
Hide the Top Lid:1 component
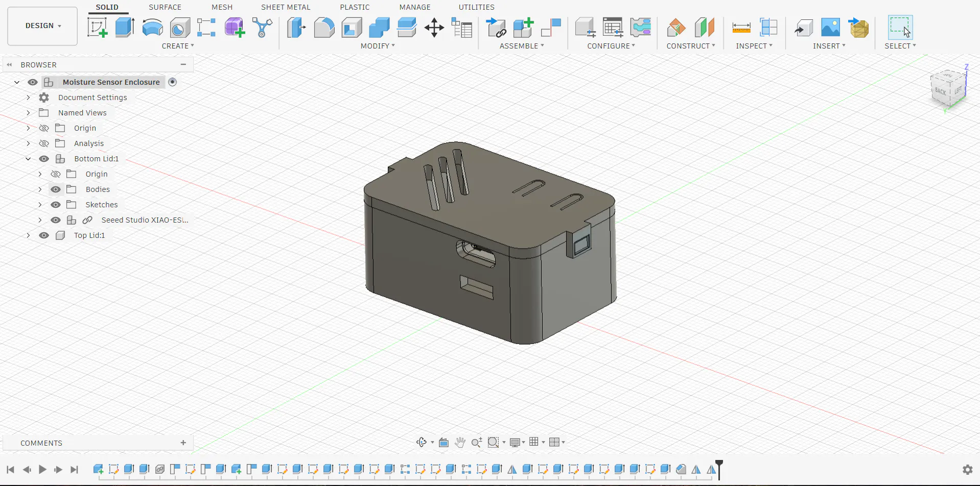coord(44,235)
